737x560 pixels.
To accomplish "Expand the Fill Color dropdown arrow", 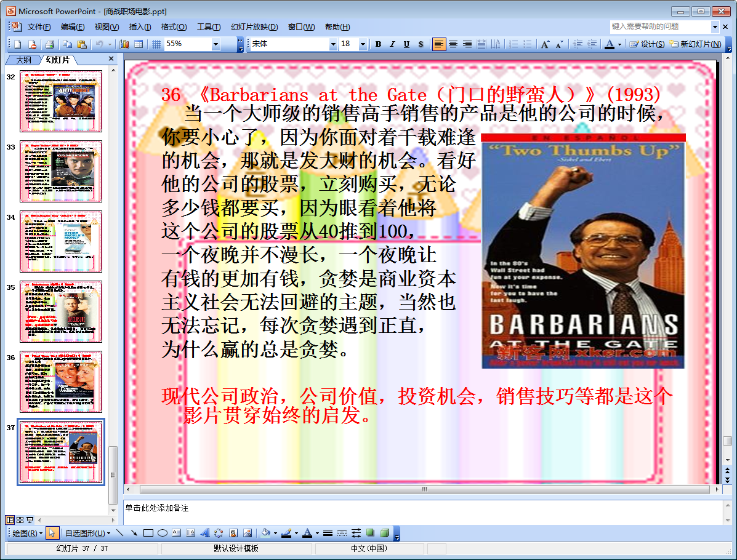I will 275,533.
